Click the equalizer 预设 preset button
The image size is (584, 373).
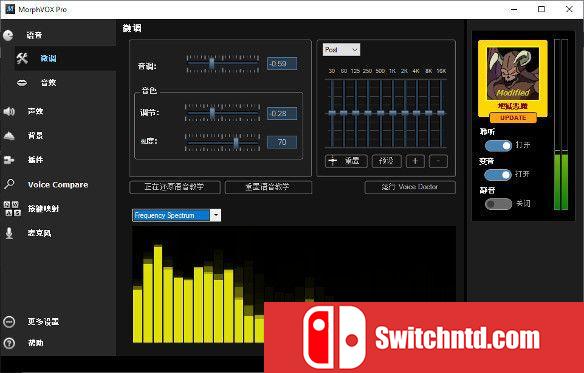(387, 161)
